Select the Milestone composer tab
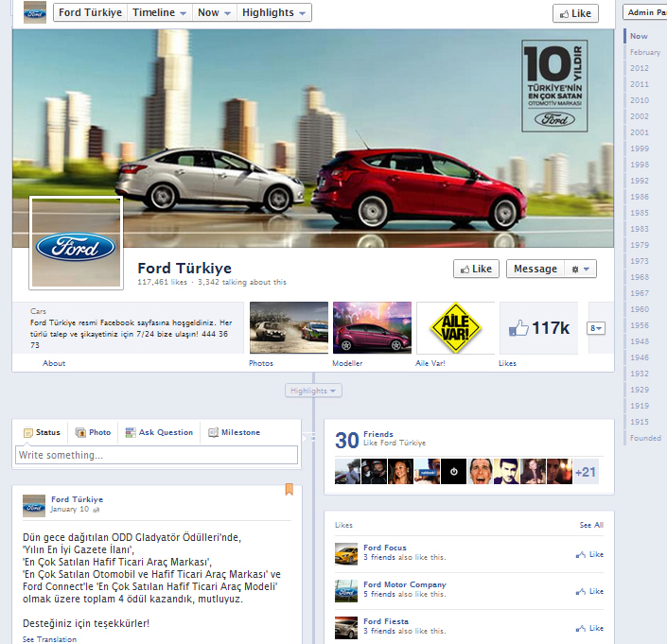Image resolution: width=667 pixels, height=644 pixels. tap(234, 432)
